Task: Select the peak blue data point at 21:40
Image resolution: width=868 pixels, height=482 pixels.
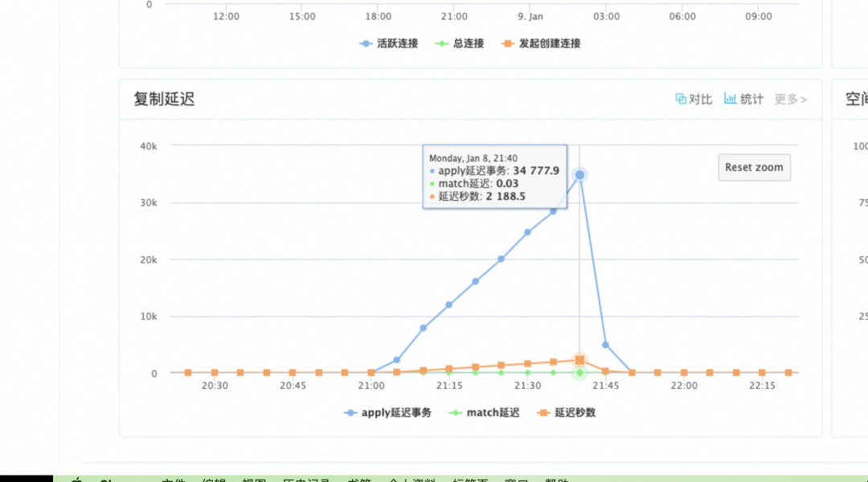Action: [x=579, y=175]
